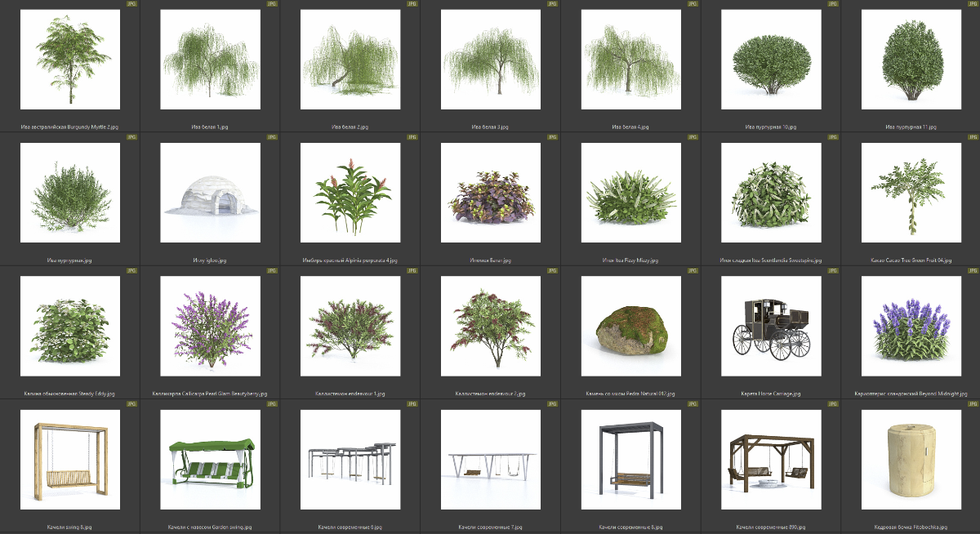980x534 pixels.
Task: Select the 'Каллистемон endeavour 1.jpg' filename label
Action: click(x=350, y=394)
